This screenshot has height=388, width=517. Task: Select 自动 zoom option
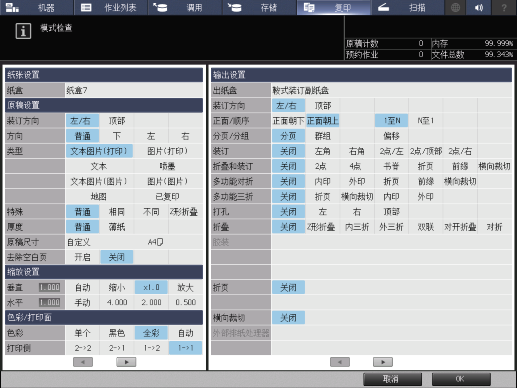(x=83, y=287)
